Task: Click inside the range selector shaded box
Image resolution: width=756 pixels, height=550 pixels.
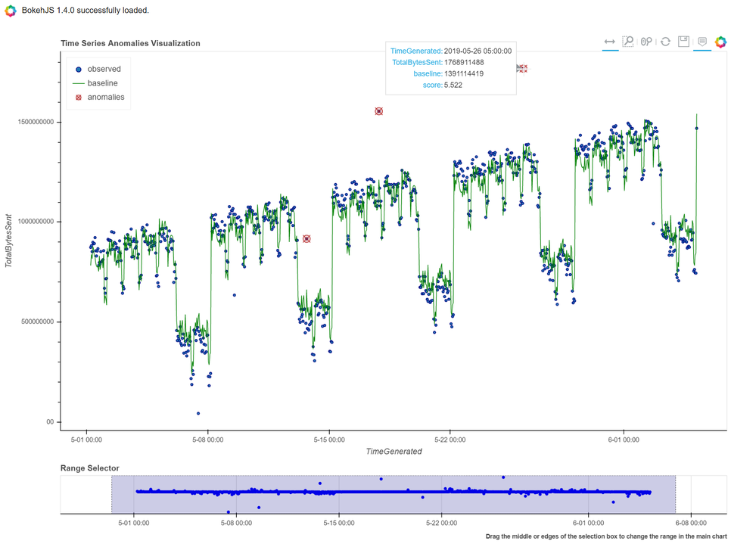Action: coord(394,495)
